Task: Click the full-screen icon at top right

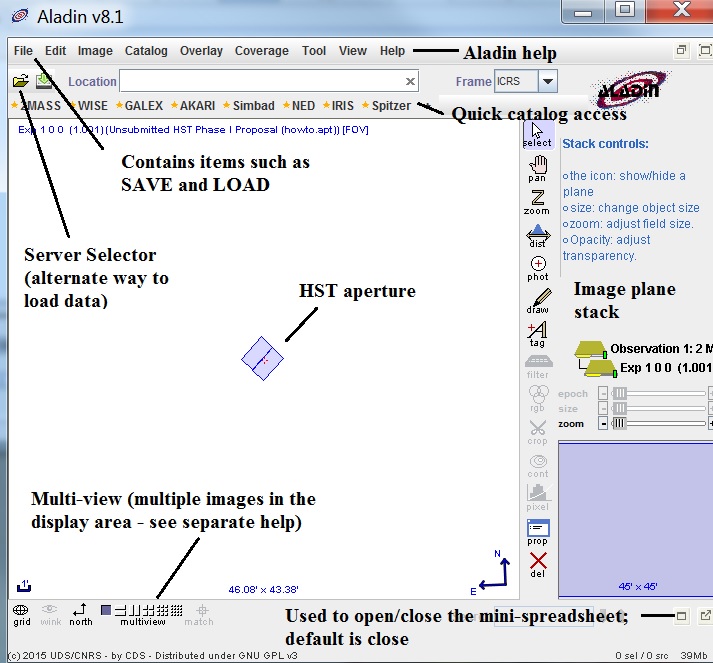Action: (x=705, y=50)
